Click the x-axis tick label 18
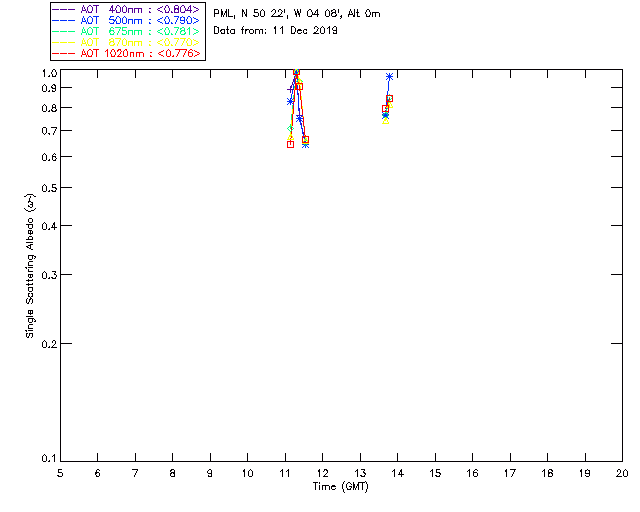640x512 pixels. pyautogui.click(x=547, y=473)
